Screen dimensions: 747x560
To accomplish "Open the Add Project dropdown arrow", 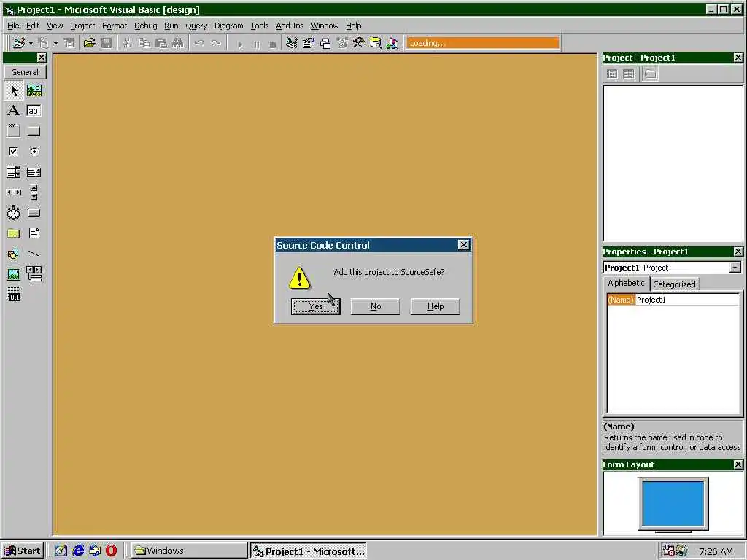I will tap(31, 43).
